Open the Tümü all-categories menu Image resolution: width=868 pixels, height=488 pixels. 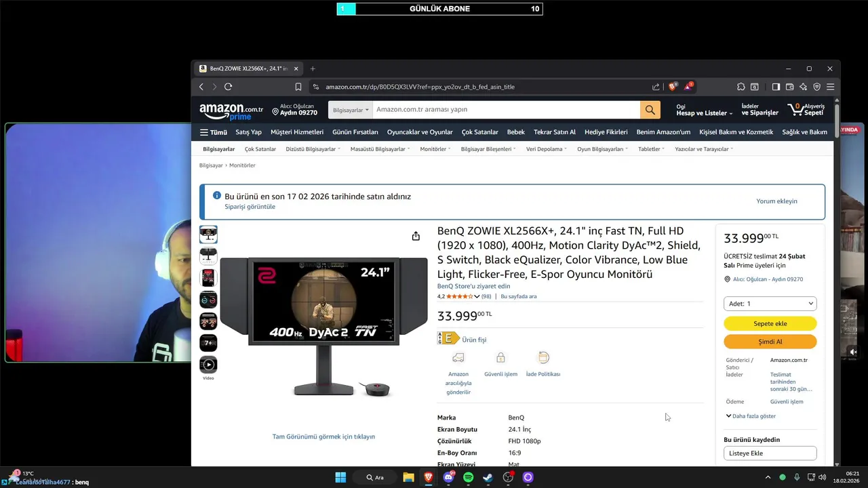click(x=214, y=132)
